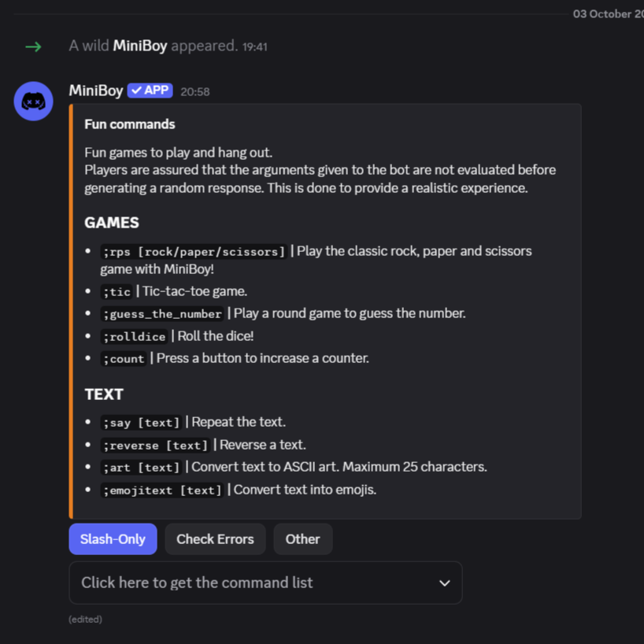The height and width of the screenshot is (644, 644).
Task: Click the APP verified badge
Action: tap(150, 91)
